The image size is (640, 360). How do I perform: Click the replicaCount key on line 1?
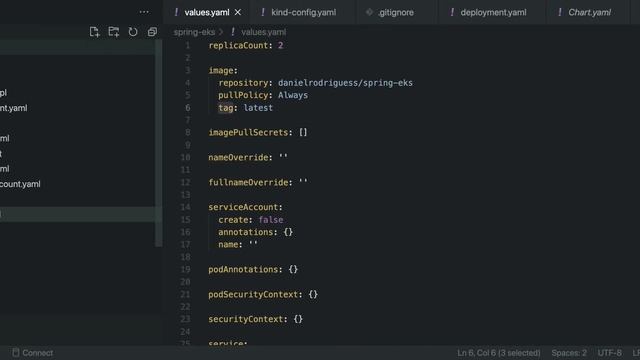coord(238,45)
